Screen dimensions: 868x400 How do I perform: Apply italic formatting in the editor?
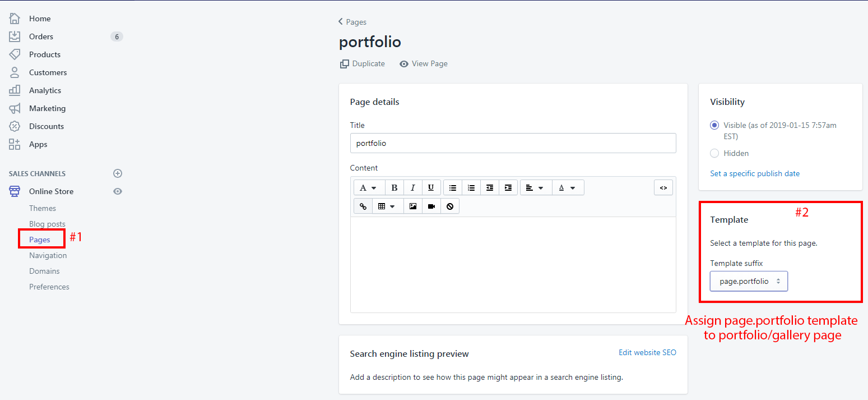coord(413,188)
